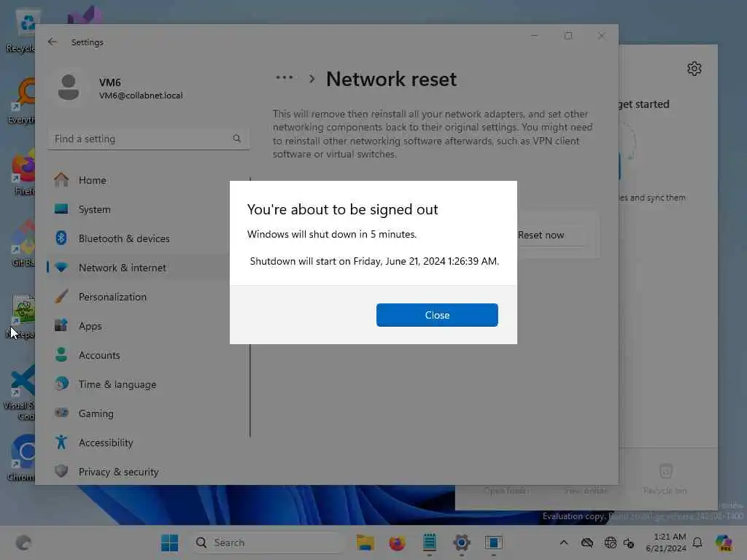Expand the breadcrumb ellipsis menu
This screenshot has width=747, height=560.
click(x=285, y=77)
